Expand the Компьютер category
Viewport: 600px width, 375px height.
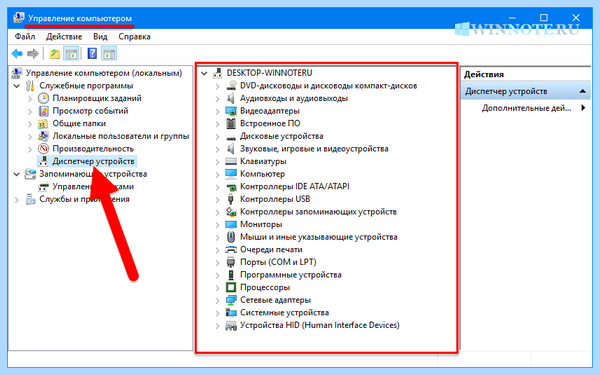(217, 174)
